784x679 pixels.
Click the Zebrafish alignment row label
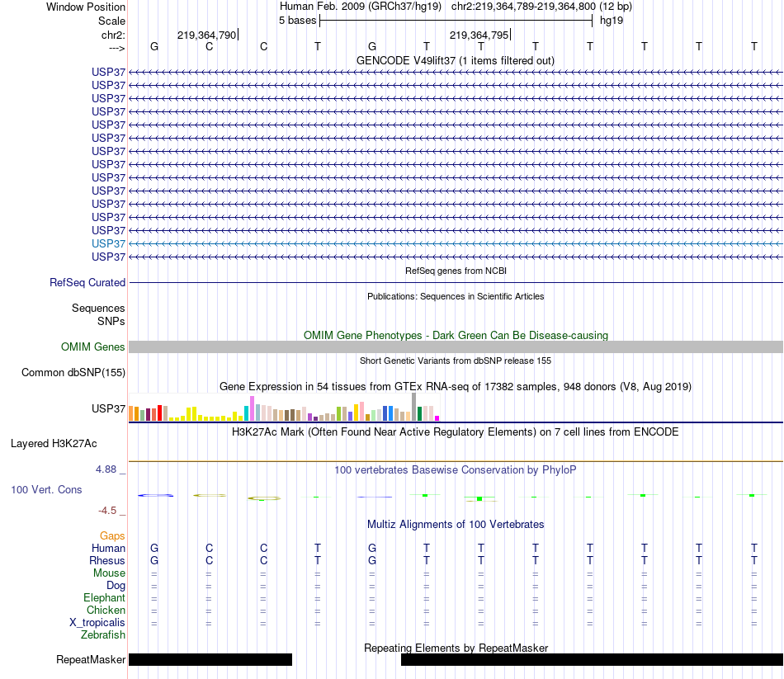(x=103, y=635)
